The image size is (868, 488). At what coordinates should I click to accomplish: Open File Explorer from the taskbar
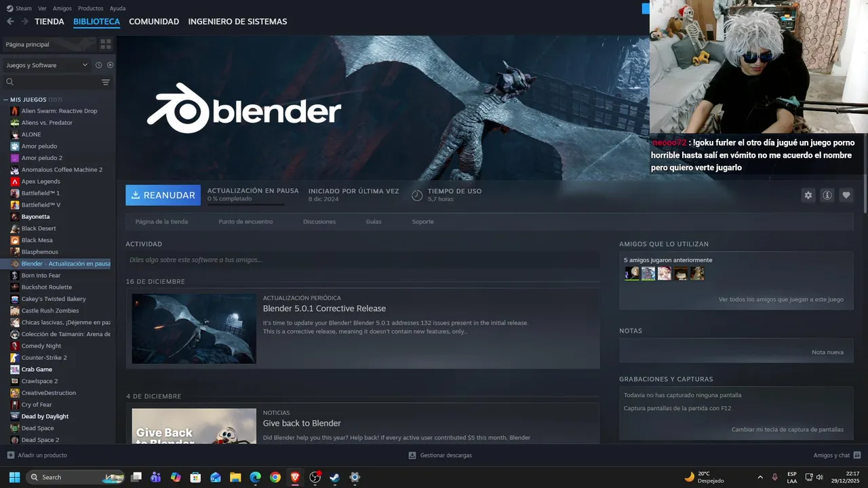[235, 477]
